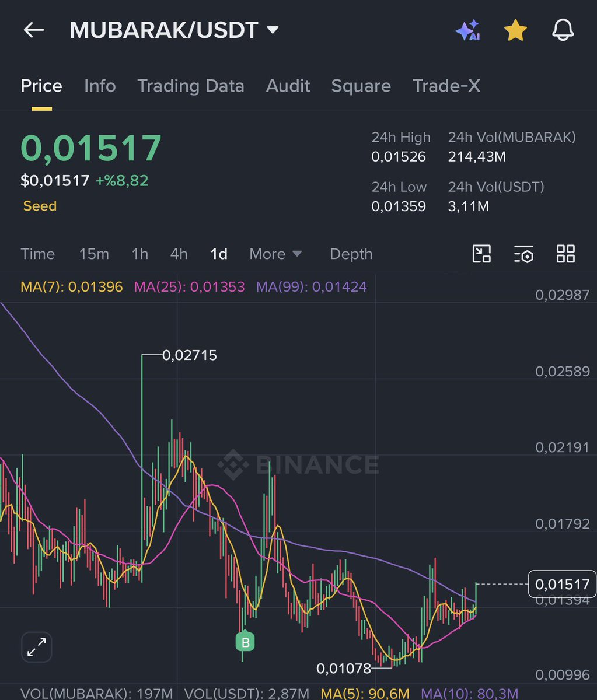Tap the VOL(USDT): 2,87M label
The width and height of the screenshot is (597, 700).
247,694
